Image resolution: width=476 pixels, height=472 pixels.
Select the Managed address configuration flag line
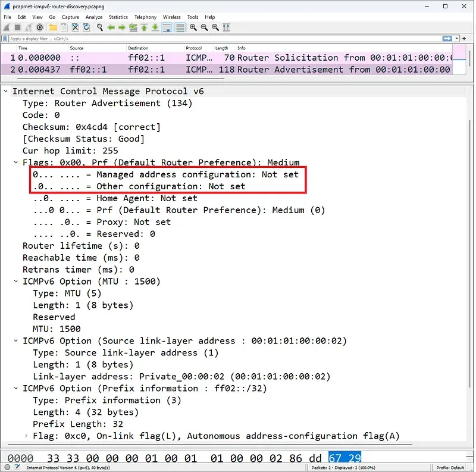(166, 174)
